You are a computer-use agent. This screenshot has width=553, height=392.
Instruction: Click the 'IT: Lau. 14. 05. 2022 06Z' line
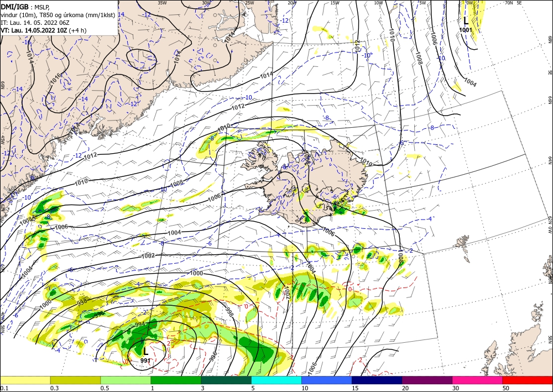[x=35, y=22]
